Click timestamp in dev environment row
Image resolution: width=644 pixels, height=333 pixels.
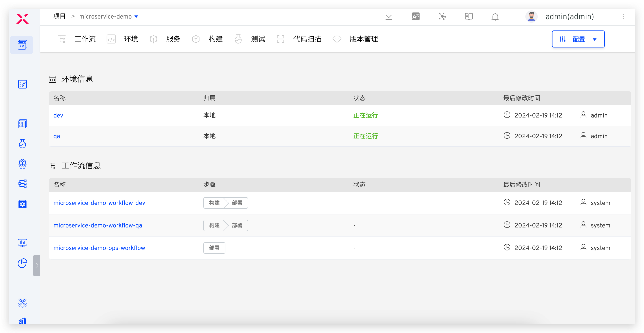pyautogui.click(x=538, y=115)
